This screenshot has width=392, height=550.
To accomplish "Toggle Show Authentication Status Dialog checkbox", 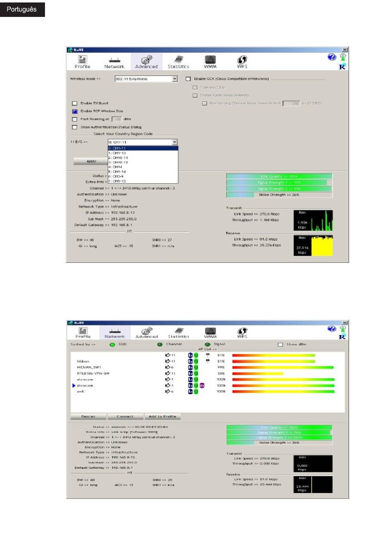I will [x=75, y=127].
